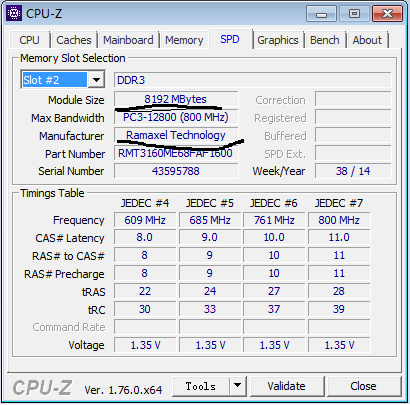Open the Caches tab
The image size is (410, 405).
pos(74,40)
